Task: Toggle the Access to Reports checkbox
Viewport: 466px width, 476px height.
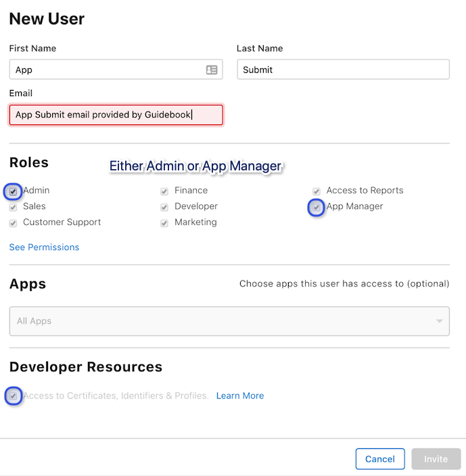Action: [317, 191]
